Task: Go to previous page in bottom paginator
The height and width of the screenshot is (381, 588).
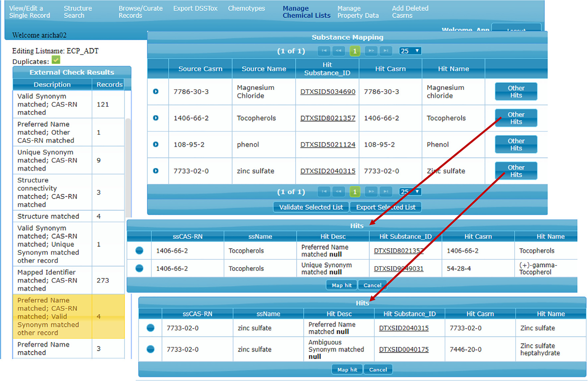Action: [x=339, y=191]
